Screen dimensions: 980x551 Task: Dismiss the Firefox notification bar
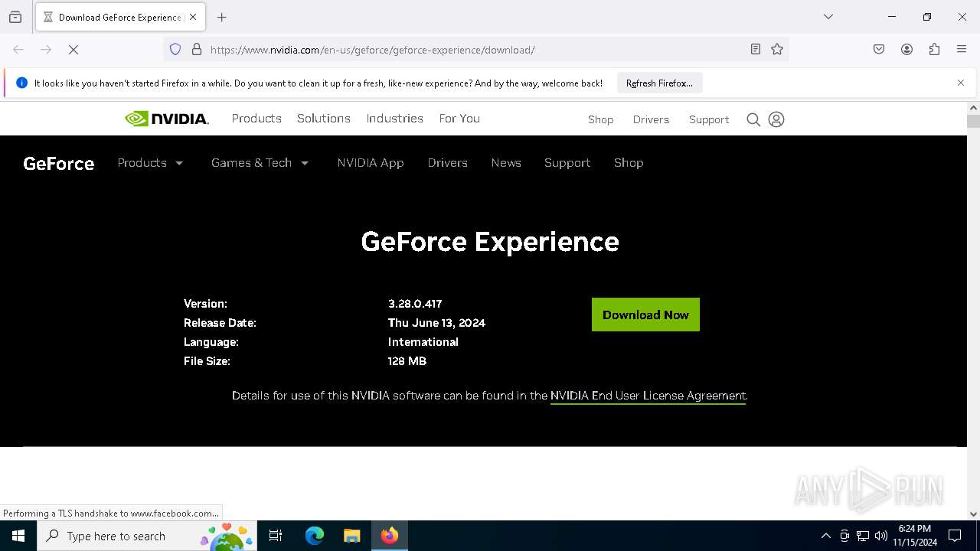(x=961, y=83)
